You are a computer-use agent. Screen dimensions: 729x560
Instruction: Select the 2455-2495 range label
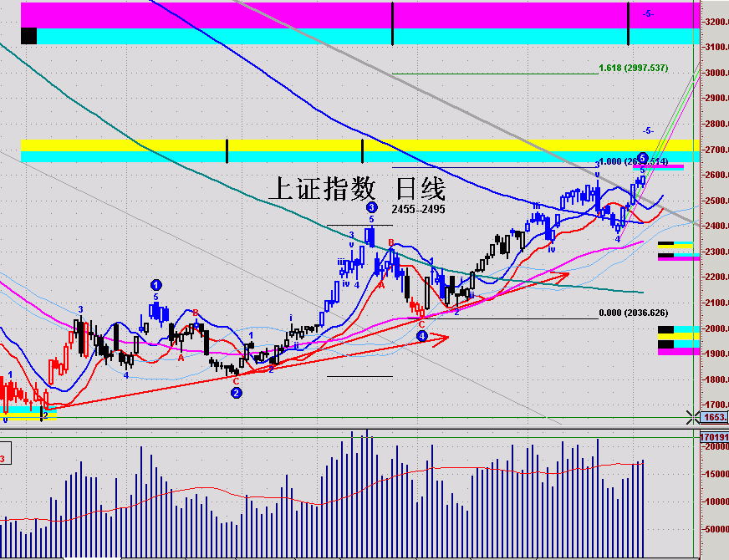point(418,209)
